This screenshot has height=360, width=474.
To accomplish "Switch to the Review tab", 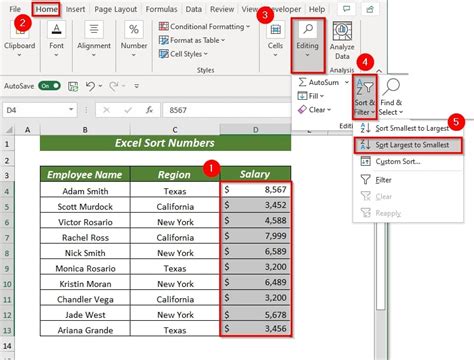I will point(222,9).
